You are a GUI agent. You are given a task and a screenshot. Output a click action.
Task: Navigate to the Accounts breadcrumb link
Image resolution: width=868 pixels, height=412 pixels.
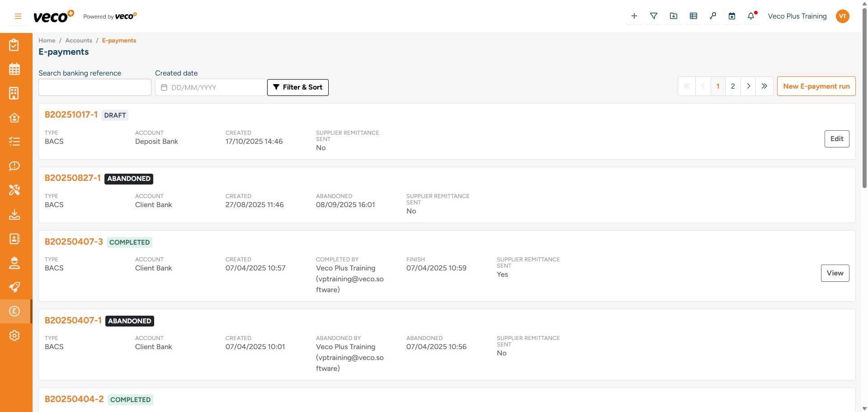[x=79, y=40]
